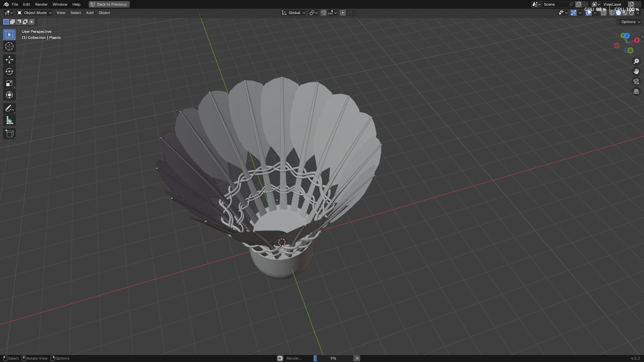Screen dimensions: 644x362
Task: Click the new ViewLayer copy icon
Action: 631,4
